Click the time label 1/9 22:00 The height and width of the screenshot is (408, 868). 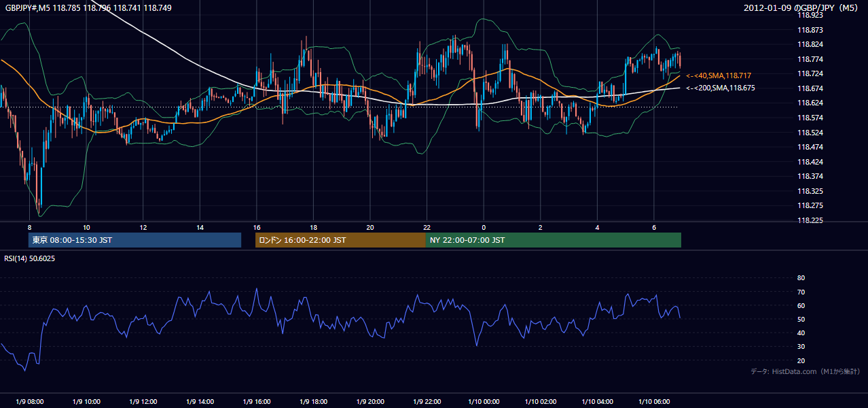pyautogui.click(x=427, y=401)
